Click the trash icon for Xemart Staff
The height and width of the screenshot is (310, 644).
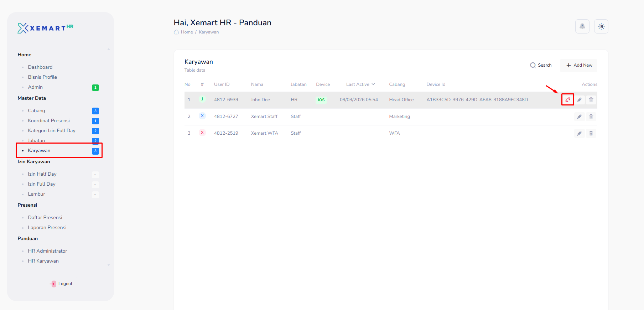(591, 117)
